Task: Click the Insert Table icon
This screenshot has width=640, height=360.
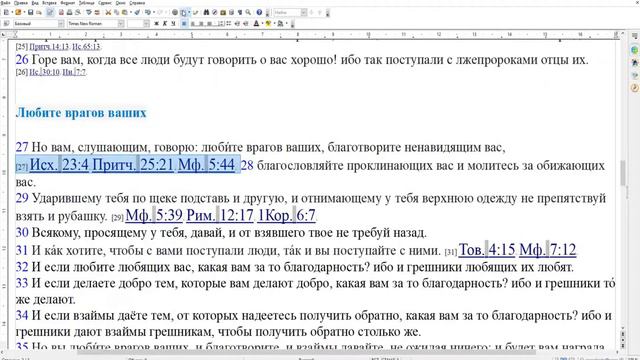Action: [x=183, y=13]
